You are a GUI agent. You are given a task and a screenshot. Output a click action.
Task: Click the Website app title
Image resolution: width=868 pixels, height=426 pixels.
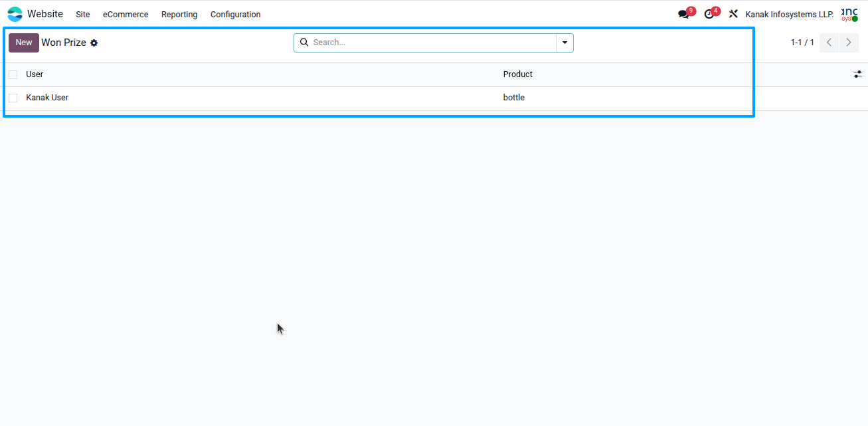[45, 14]
